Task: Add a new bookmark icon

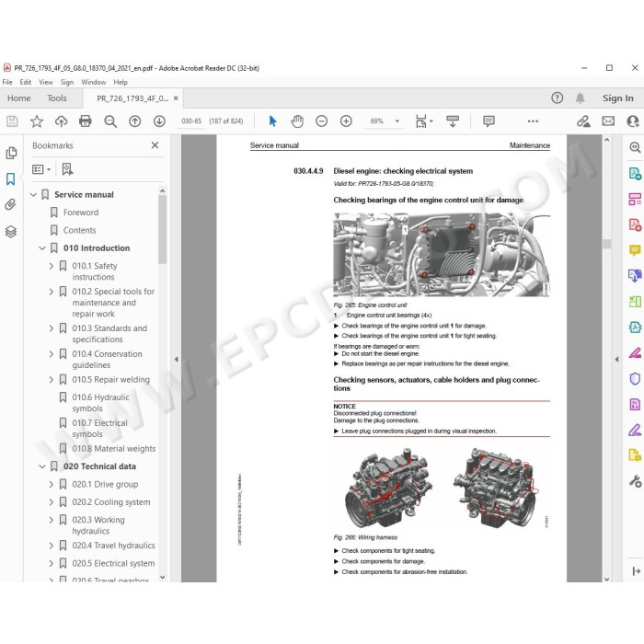Action: pyautogui.click(x=67, y=169)
